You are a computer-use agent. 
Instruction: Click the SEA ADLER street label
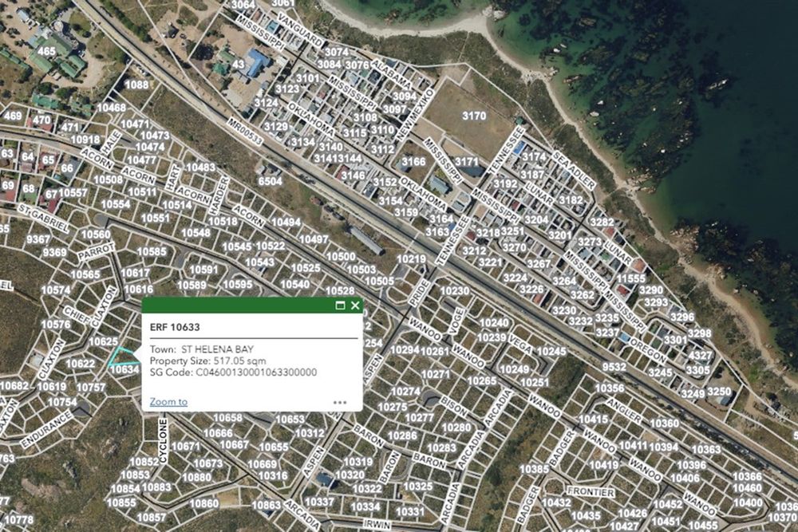(573, 170)
